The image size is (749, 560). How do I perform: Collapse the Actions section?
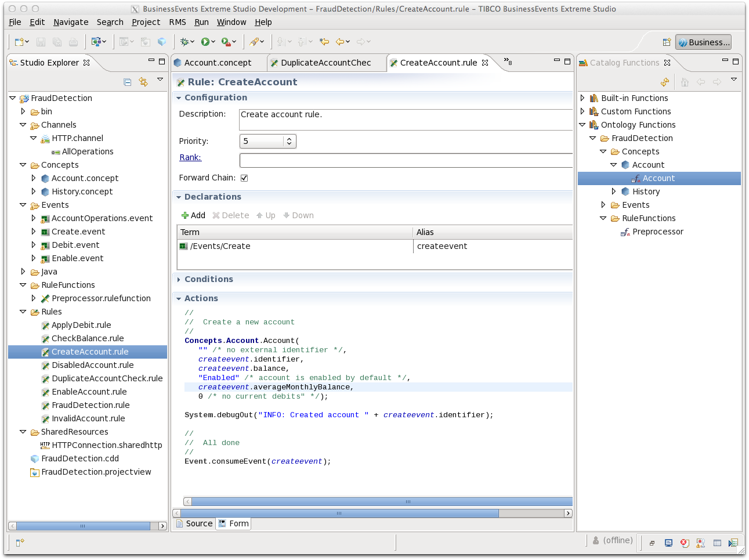pos(179,299)
